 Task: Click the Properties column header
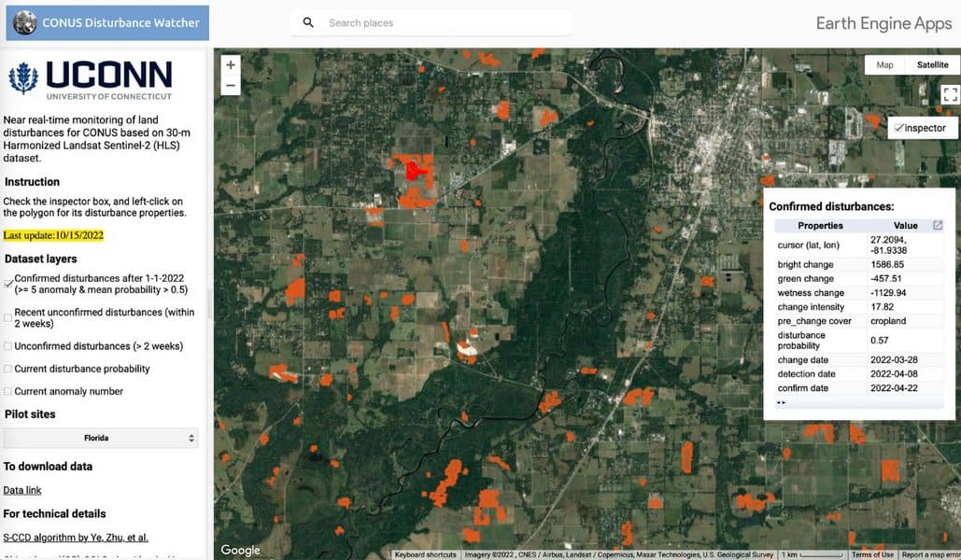[x=820, y=226]
